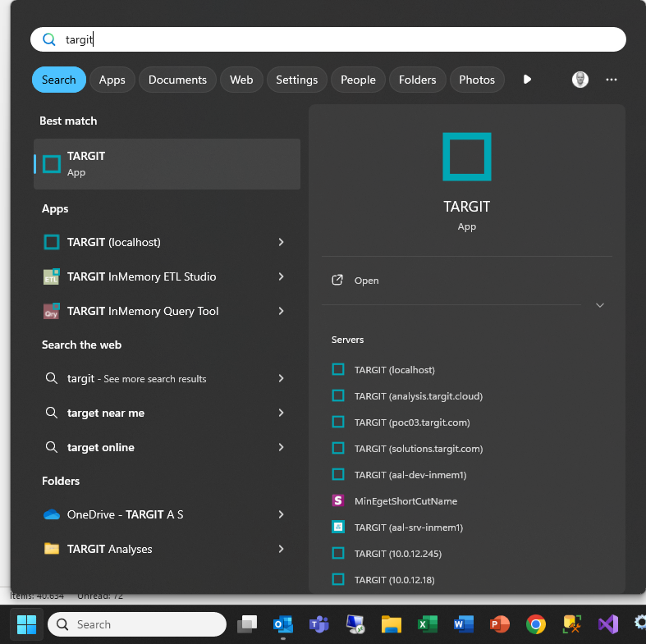Open File Explorer from the taskbar
Screen dimensions: 646x644
click(x=391, y=624)
